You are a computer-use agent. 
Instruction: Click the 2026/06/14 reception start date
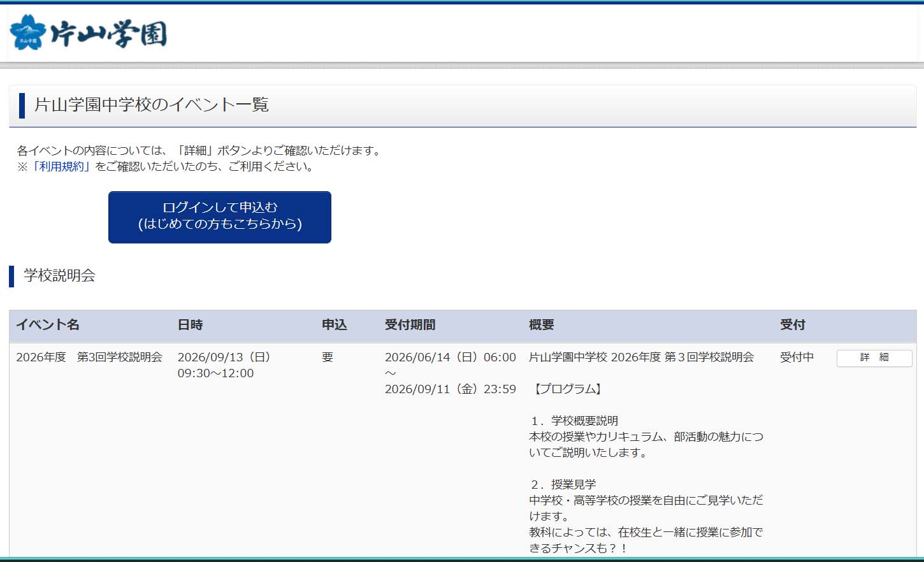[x=450, y=357]
